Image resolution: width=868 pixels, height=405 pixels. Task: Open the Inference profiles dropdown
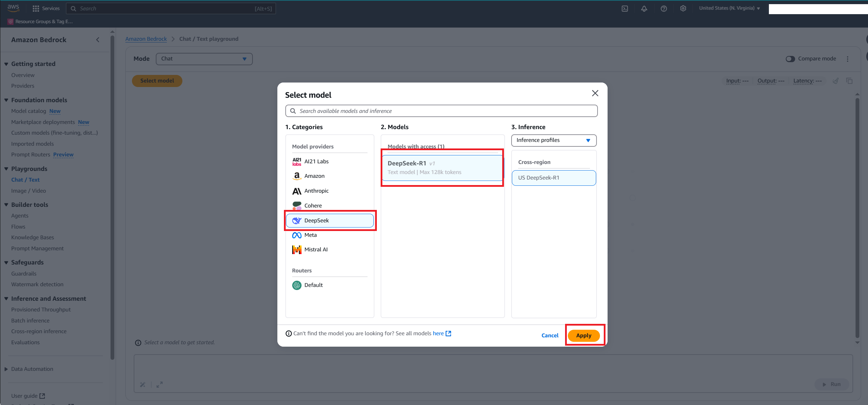pos(554,140)
